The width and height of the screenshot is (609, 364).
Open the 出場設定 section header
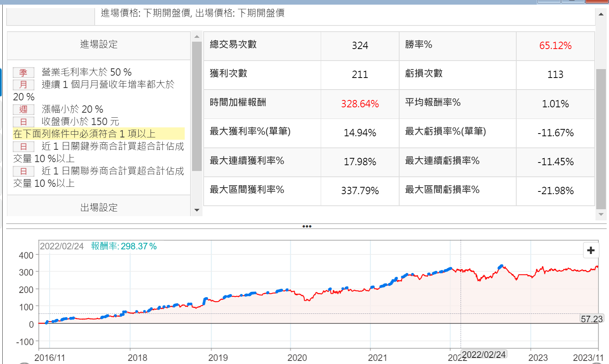click(x=99, y=207)
